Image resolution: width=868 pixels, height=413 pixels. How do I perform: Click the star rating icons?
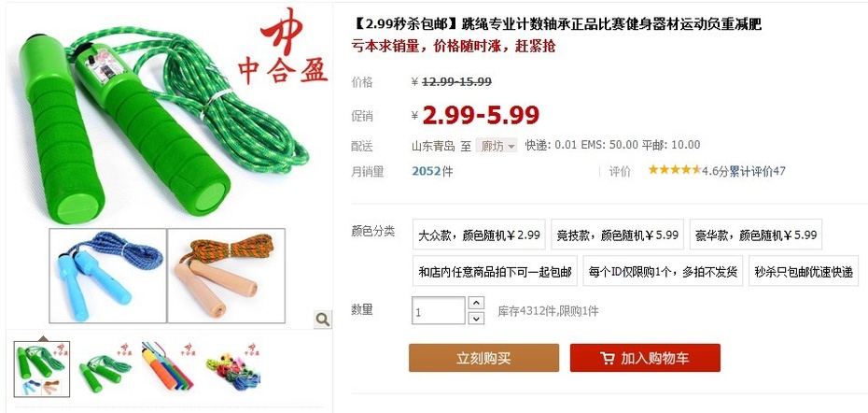(x=674, y=170)
